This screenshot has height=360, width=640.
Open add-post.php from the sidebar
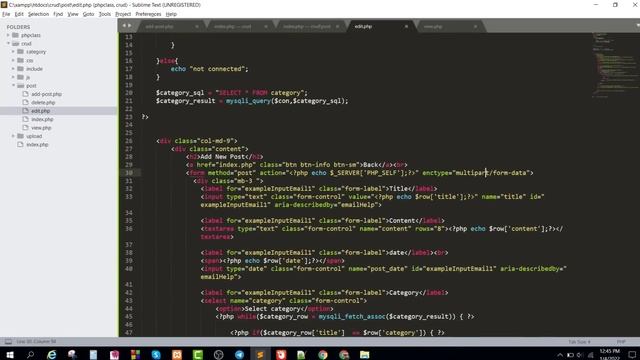pos(47,94)
